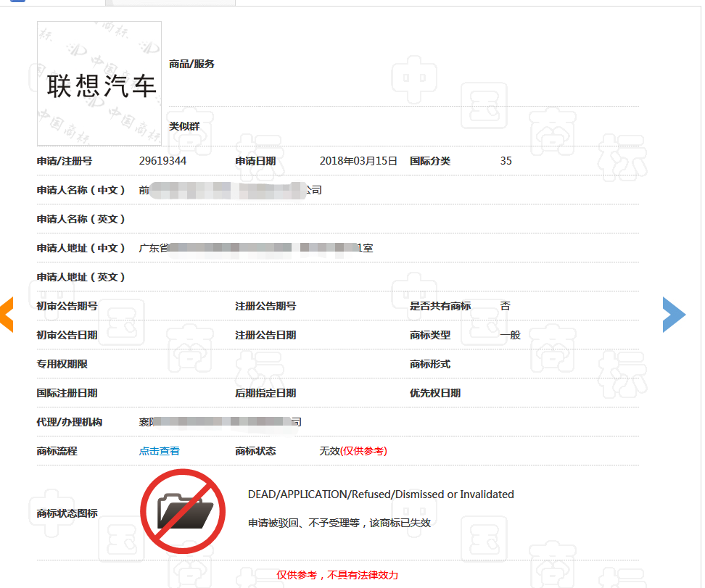Click the 申请人名称（英文） label
Screen dimensions: 705x588
coord(81,220)
